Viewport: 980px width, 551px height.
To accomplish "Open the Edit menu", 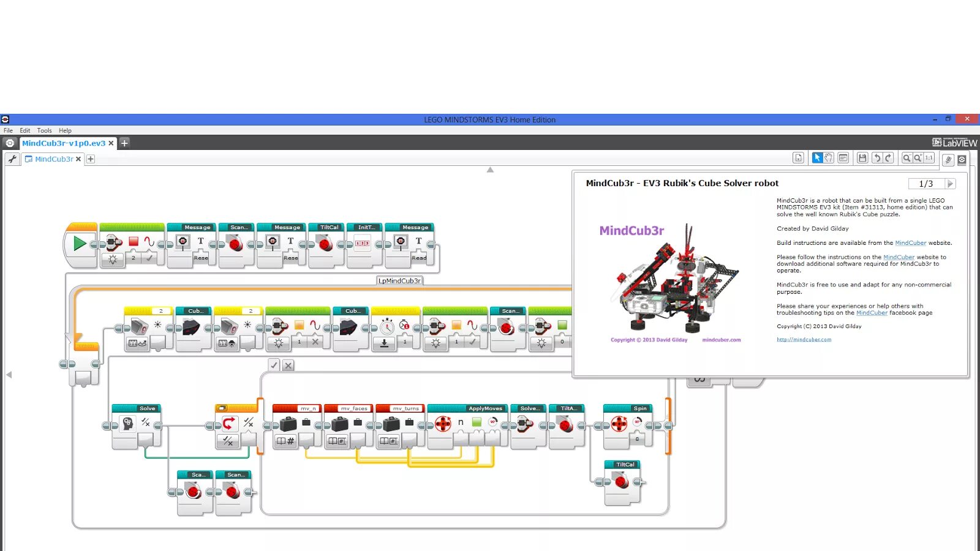I will point(24,130).
